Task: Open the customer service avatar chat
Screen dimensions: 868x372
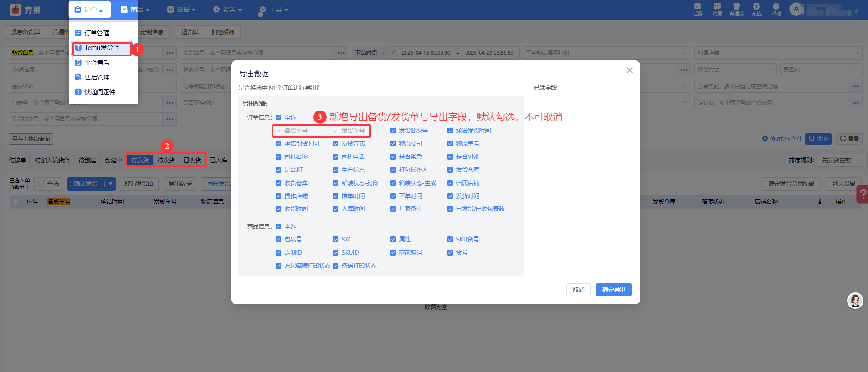Action: (855, 301)
